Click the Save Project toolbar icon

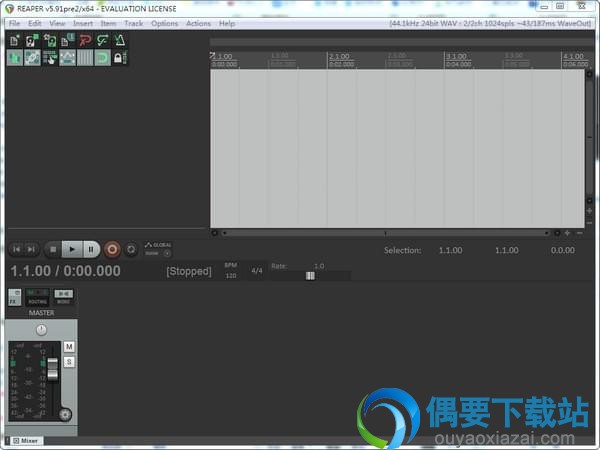[50, 40]
